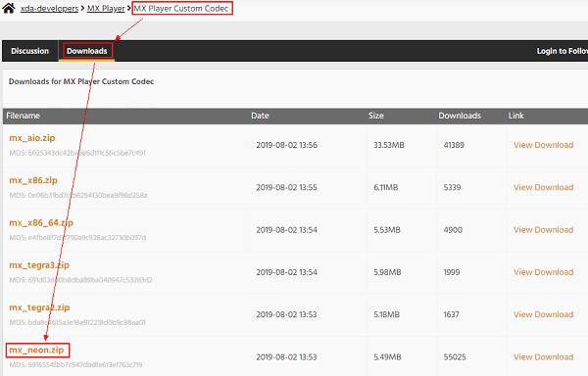The height and width of the screenshot is (376, 588).
Task: View Download for mx_x86_64.zip
Action: tap(543, 229)
